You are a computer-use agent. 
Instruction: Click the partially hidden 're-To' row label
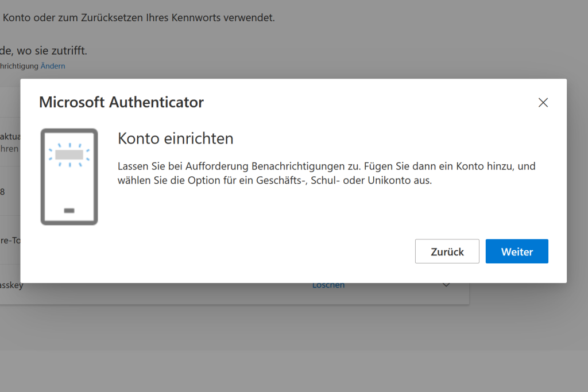point(10,240)
